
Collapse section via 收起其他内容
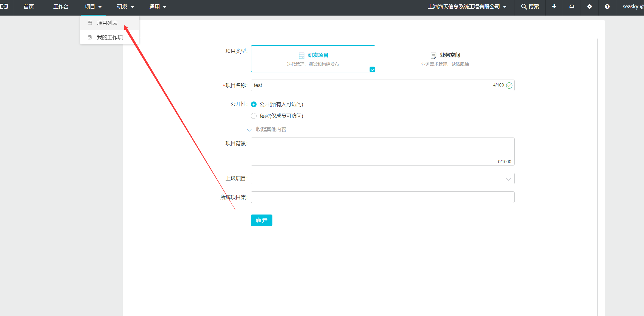(267, 129)
